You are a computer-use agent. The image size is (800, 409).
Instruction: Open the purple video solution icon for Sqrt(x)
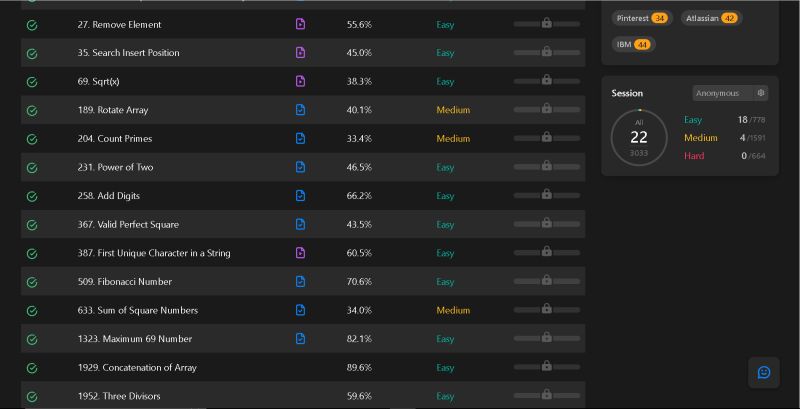301,81
